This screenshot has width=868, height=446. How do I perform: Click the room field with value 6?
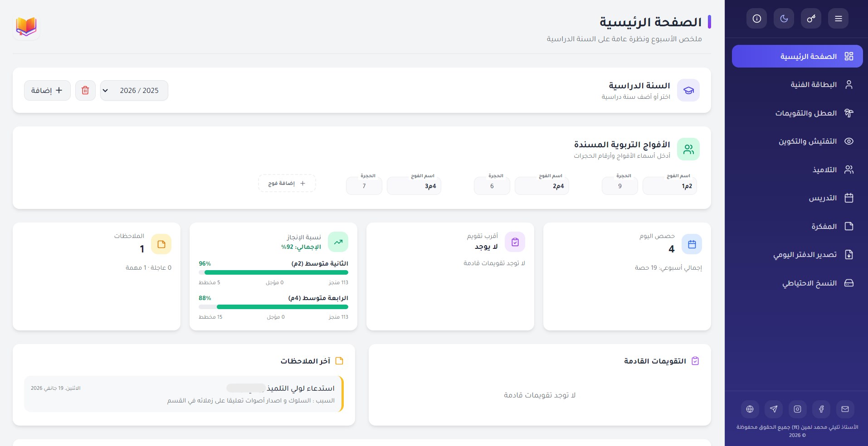pos(492,186)
